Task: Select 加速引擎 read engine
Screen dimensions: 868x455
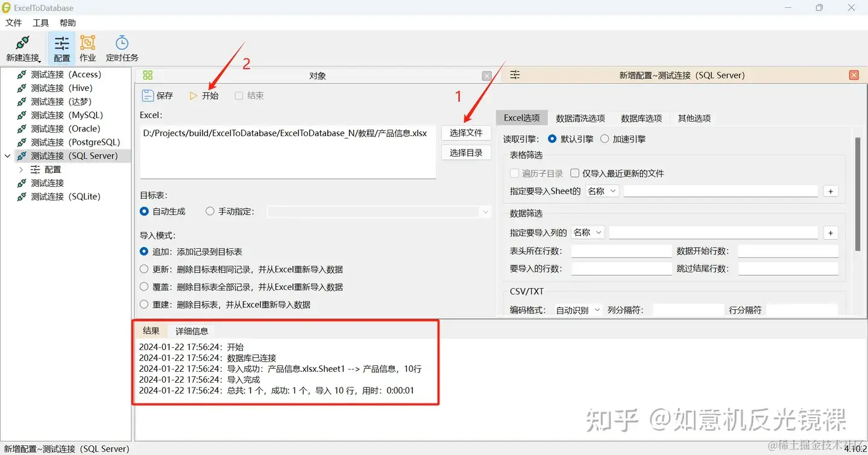Action: [x=605, y=139]
